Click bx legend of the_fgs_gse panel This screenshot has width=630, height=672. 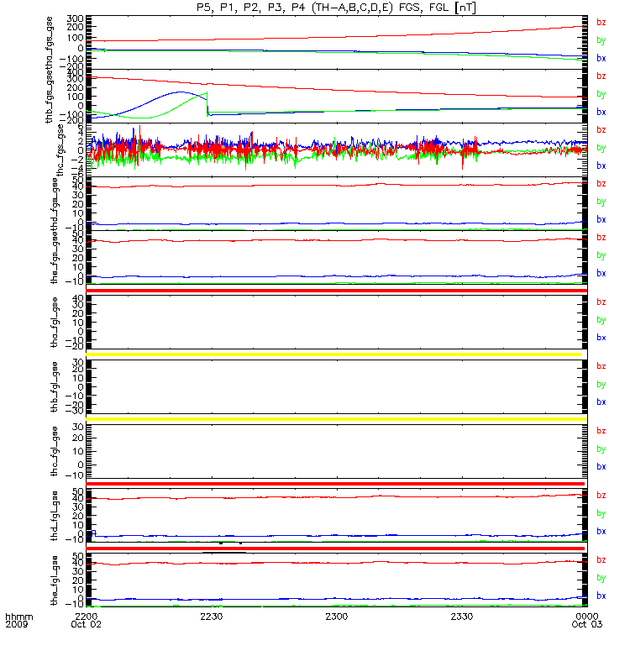(601, 274)
